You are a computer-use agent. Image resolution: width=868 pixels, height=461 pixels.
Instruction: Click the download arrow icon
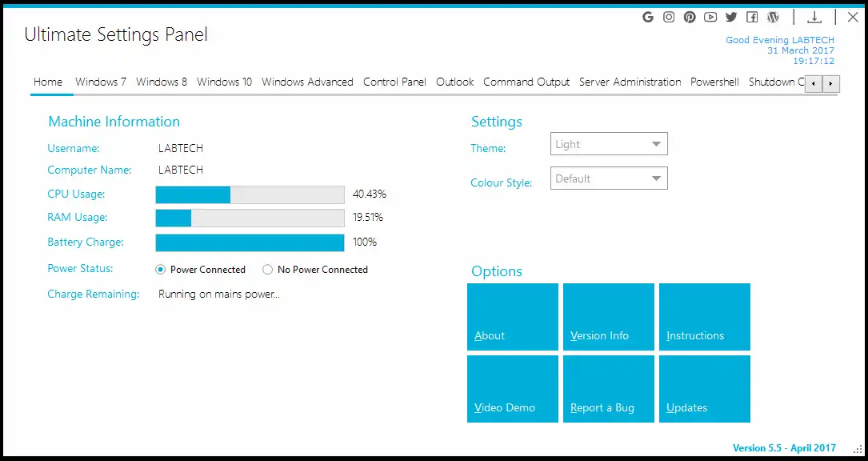click(x=814, y=17)
